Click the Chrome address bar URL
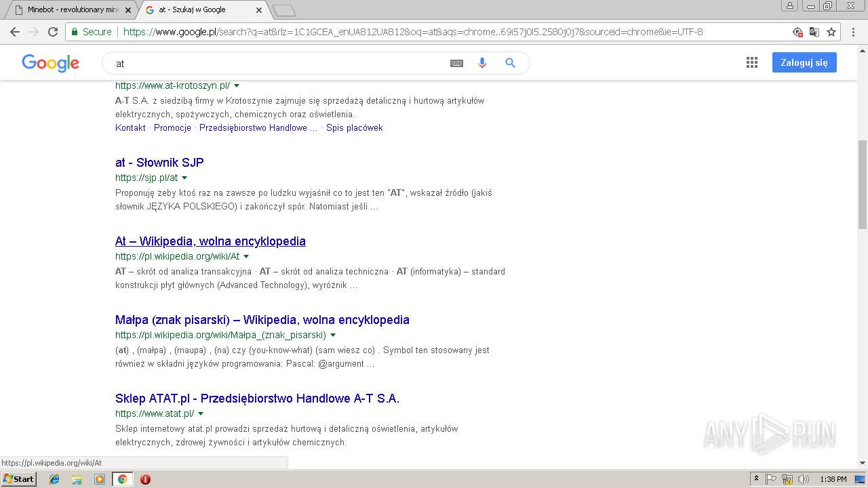The height and width of the screenshot is (488, 868). click(x=413, y=32)
